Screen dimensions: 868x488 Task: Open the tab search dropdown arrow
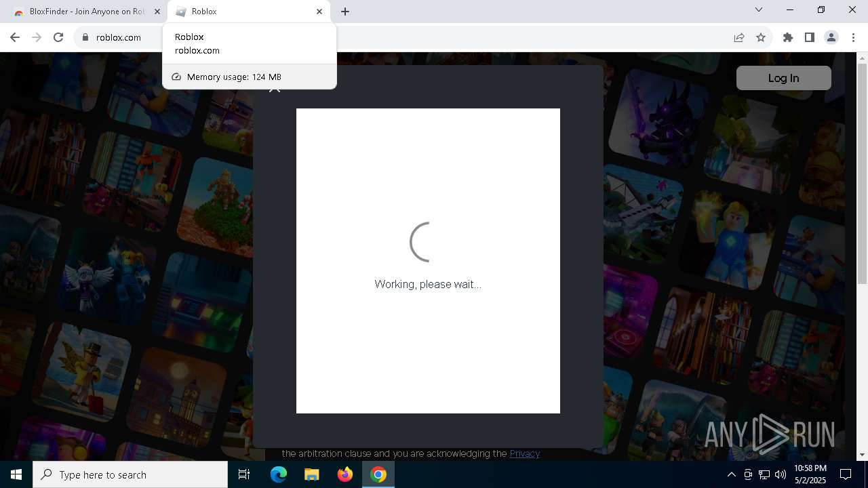(x=759, y=9)
